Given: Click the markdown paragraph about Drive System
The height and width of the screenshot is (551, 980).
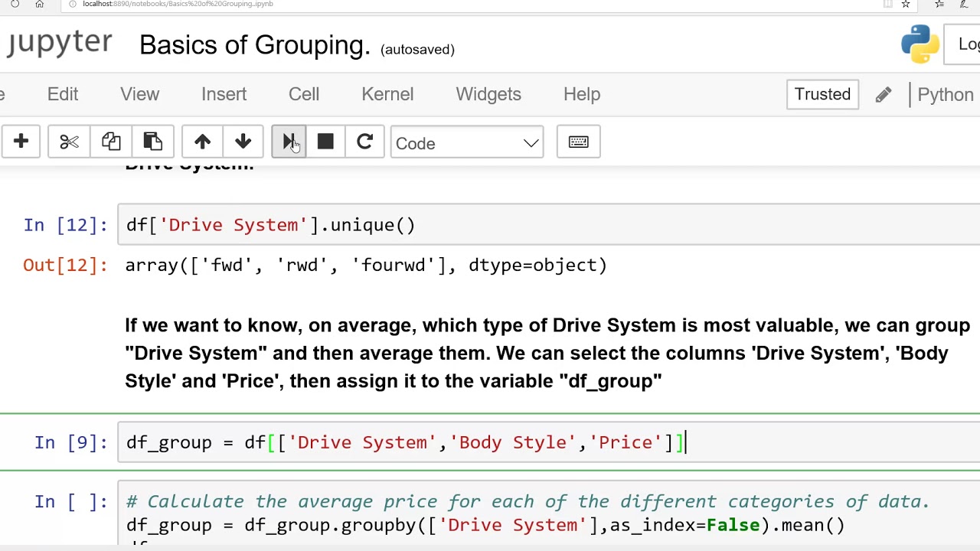Looking at the screenshot, I should [547, 353].
